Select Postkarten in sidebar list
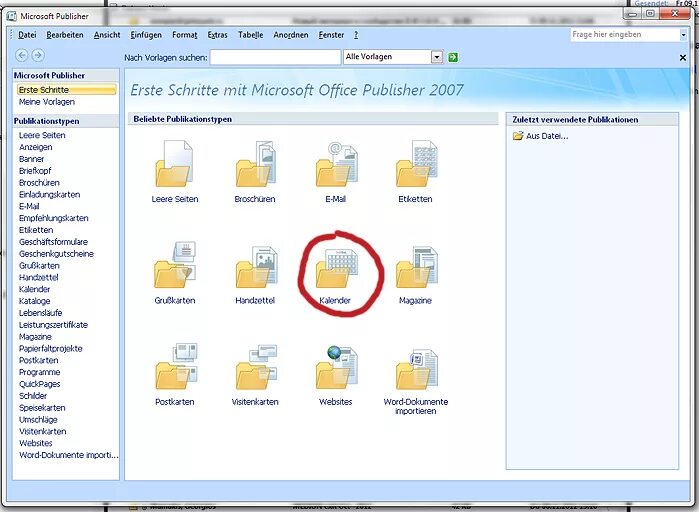The image size is (699, 512). click(38, 360)
